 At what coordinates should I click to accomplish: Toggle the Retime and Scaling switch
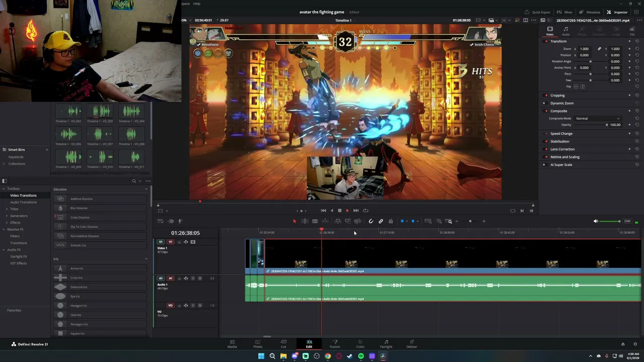(x=546, y=157)
